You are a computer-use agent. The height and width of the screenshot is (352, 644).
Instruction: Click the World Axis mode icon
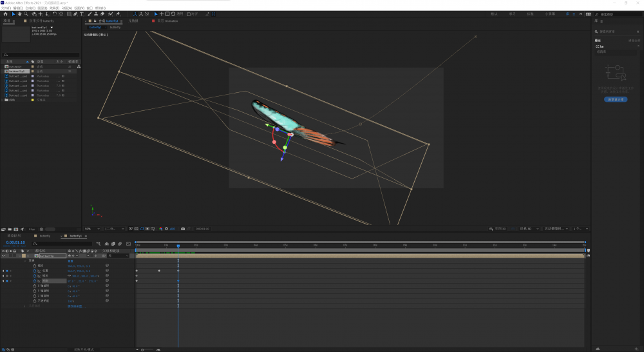coord(141,14)
